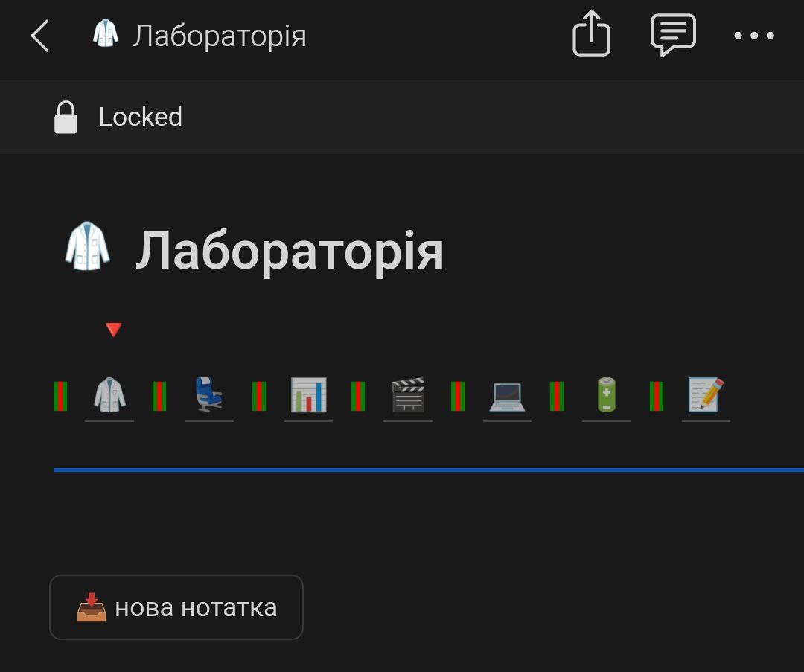The height and width of the screenshot is (672, 804).
Task: Open the memo with pencil emoji link
Action: pyautogui.click(x=706, y=394)
